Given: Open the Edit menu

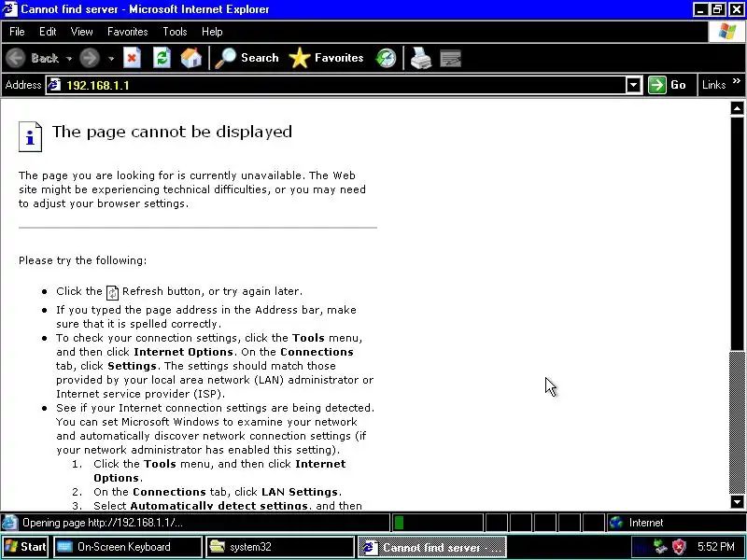Looking at the screenshot, I should pos(48,32).
